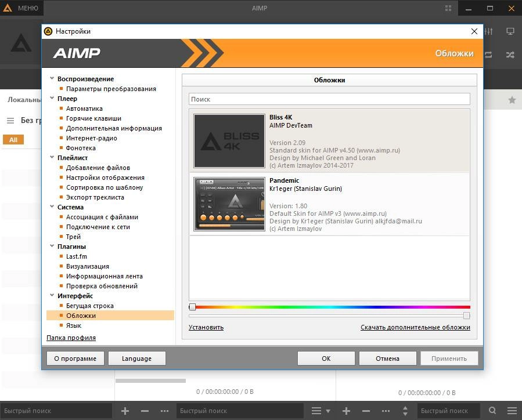Open Параметры преобразования settings
Image resolution: width=522 pixels, height=420 pixels.
click(111, 89)
